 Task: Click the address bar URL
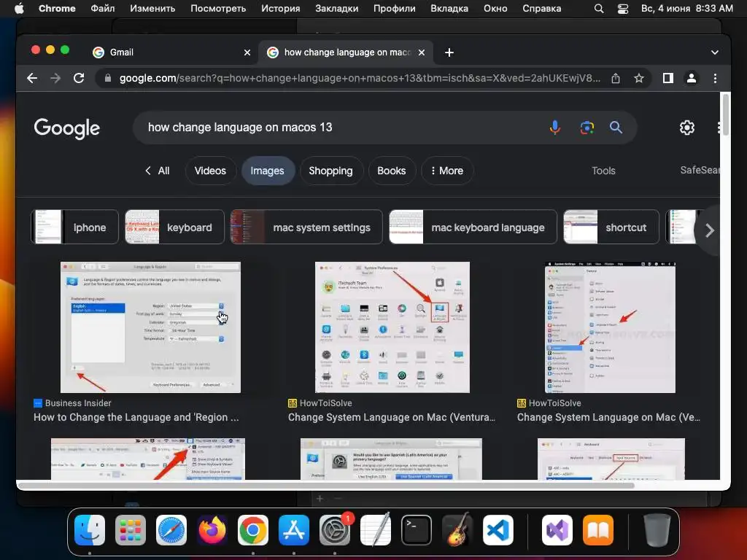(x=359, y=78)
